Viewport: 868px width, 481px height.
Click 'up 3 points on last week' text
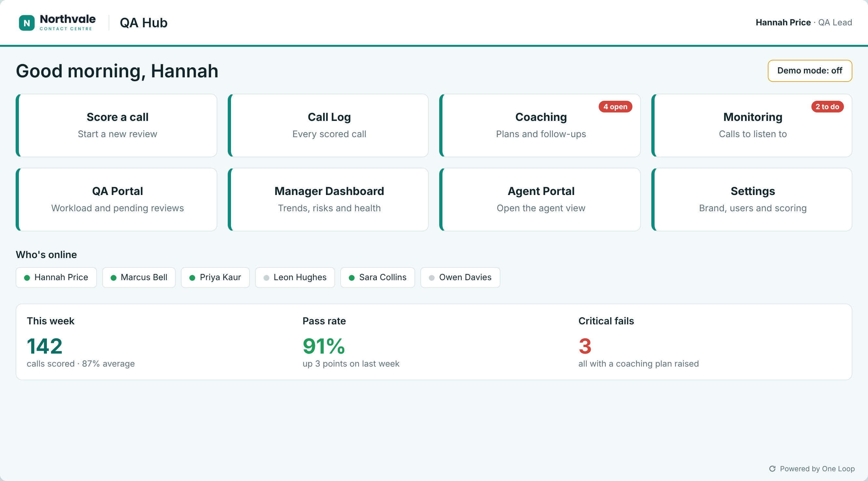click(x=351, y=364)
